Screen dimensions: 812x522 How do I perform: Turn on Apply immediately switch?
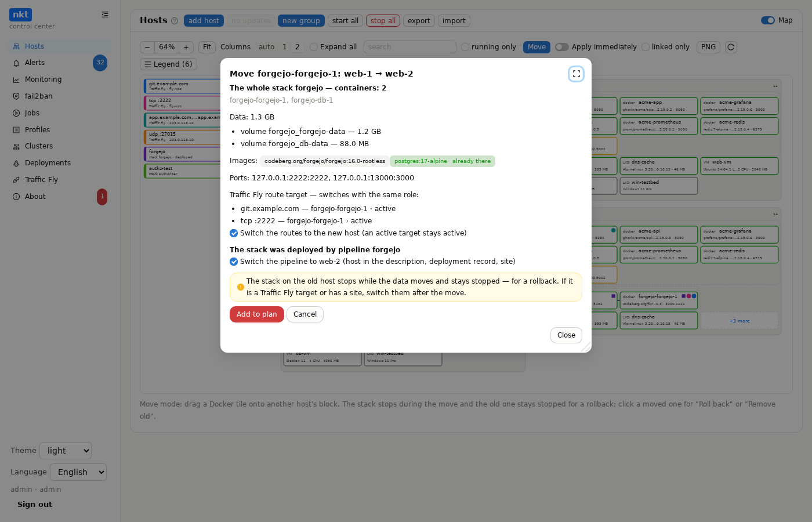(x=561, y=47)
